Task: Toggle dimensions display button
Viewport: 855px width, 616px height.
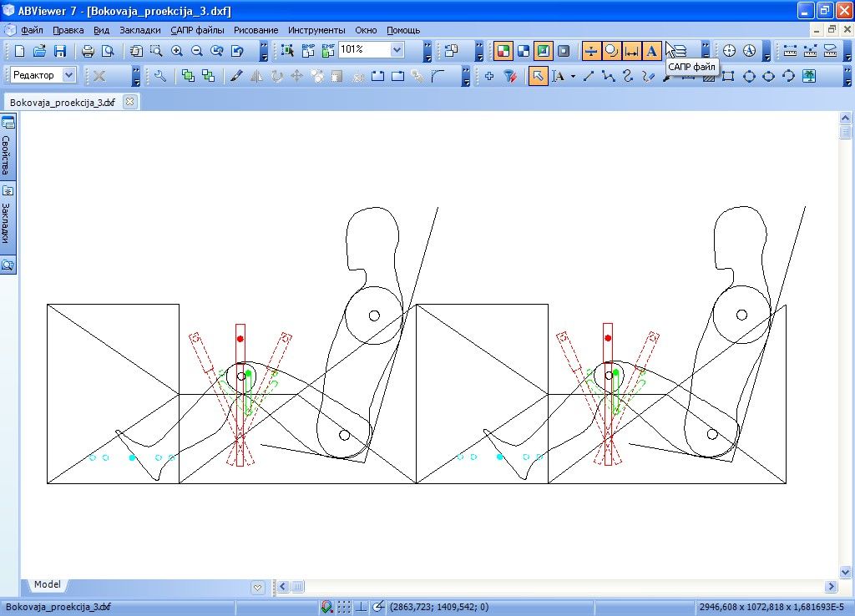Action: [x=632, y=51]
